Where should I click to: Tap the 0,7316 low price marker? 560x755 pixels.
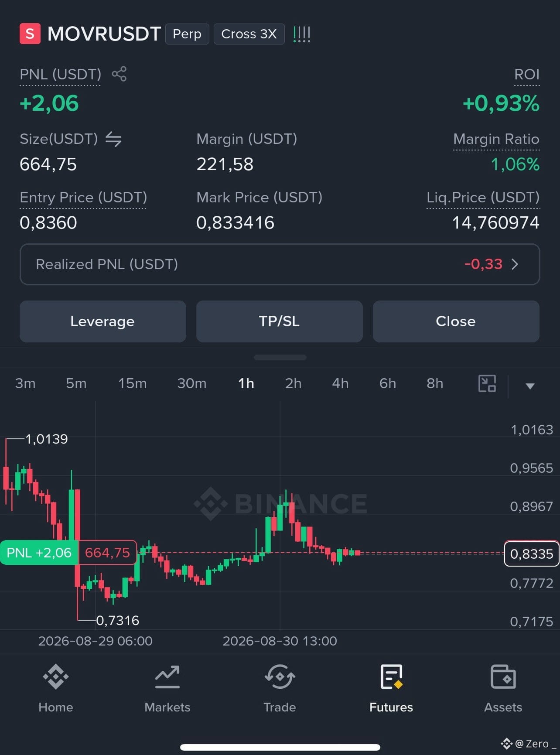118,620
